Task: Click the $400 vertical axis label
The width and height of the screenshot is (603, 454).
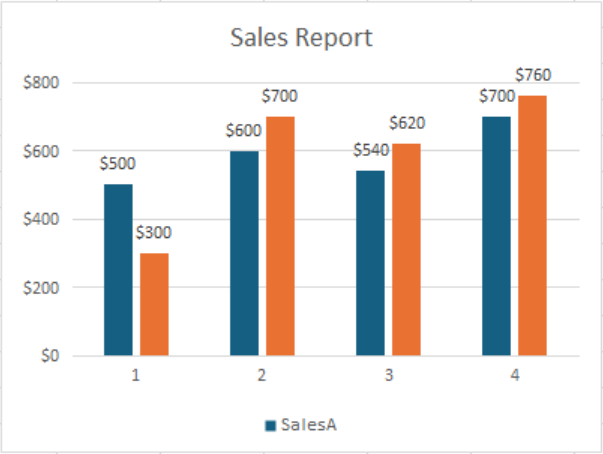Action: (41, 219)
